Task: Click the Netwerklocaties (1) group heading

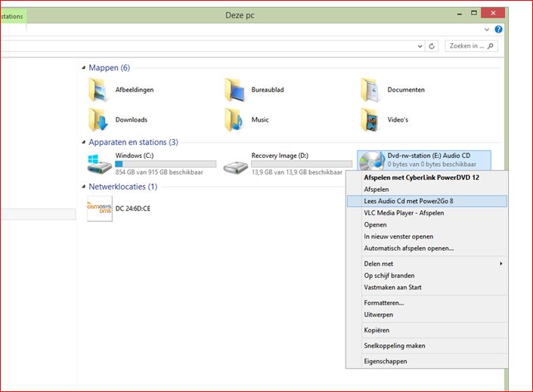Action: coord(123,187)
